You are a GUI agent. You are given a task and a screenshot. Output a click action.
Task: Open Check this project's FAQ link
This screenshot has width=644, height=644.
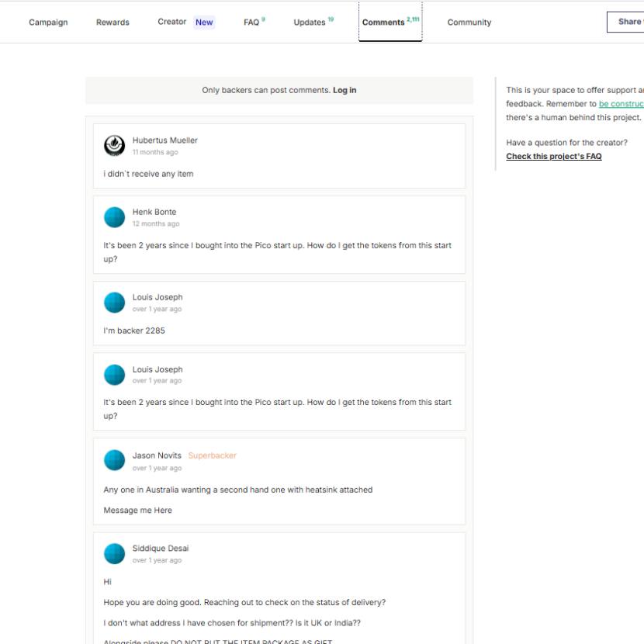[x=554, y=157]
